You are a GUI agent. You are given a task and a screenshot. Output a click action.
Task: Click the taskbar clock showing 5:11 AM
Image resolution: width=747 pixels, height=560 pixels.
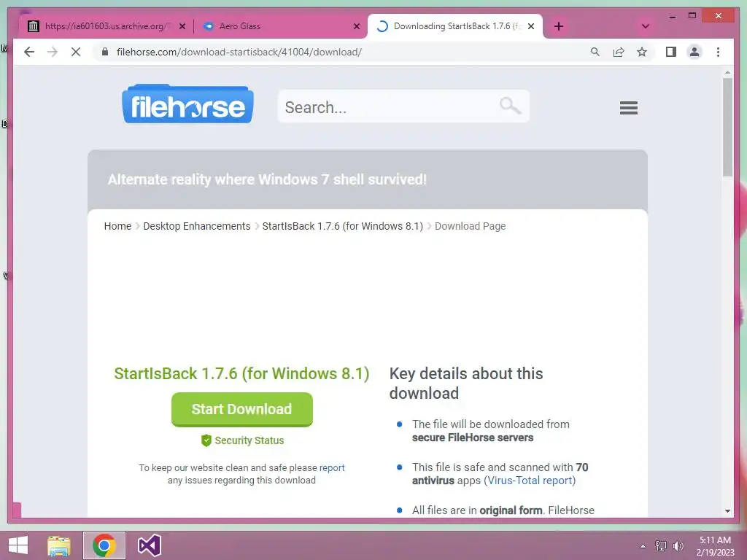click(715, 546)
